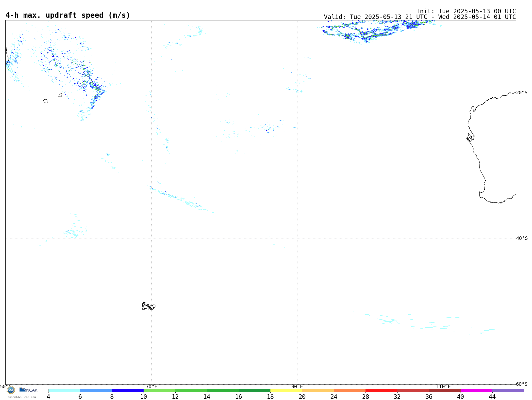This screenshot has height=400, width=532.
Task: Click the NSF logo
Action: click(x=11, y=390)
